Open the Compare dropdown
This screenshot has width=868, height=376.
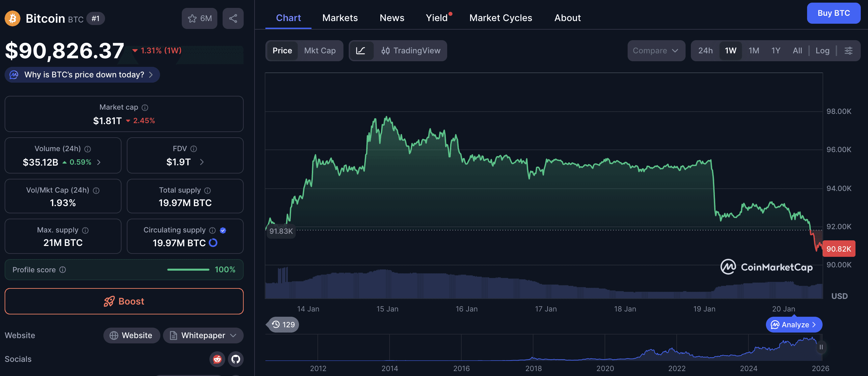click(655, 50)
